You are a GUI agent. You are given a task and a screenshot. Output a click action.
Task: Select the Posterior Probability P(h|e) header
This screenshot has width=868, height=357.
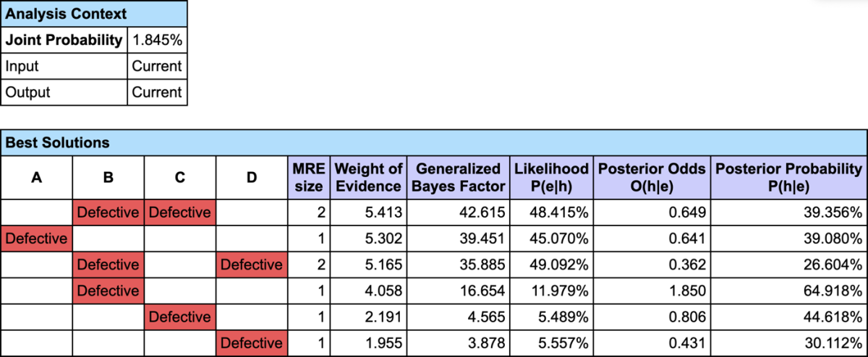pyautogui.click(x=788, y=178)
